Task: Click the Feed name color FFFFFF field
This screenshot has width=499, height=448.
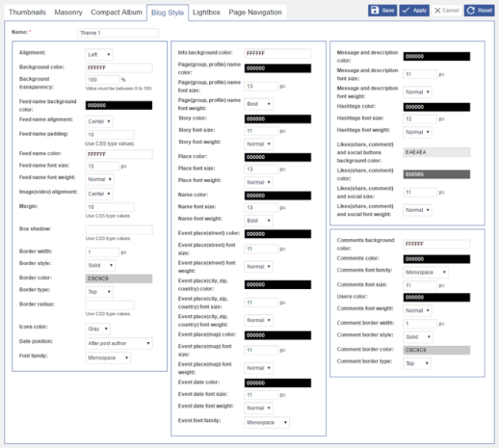Action: click(119, 154)
